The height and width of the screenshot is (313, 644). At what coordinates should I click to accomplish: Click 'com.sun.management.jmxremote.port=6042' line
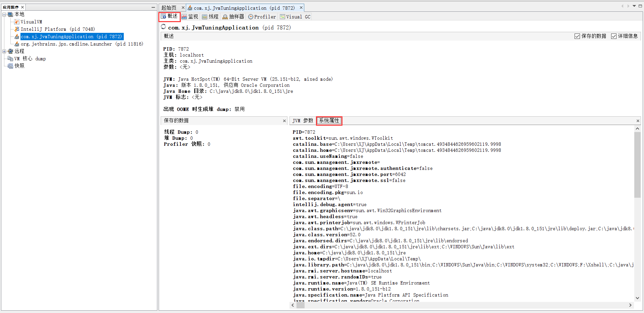click(x=349, y=174)
